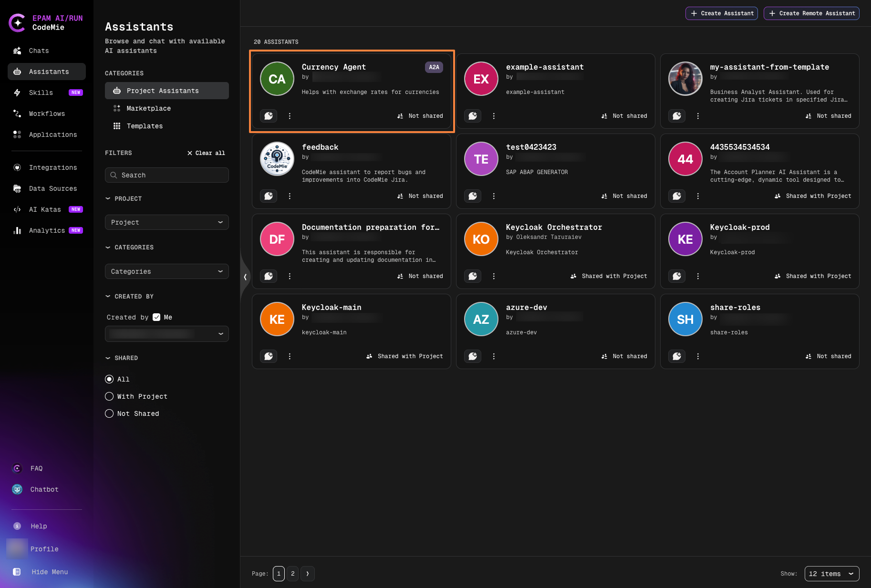The image size is (871, 588).
Task: Switch to the Marketplace category
Action: point(148,108)
